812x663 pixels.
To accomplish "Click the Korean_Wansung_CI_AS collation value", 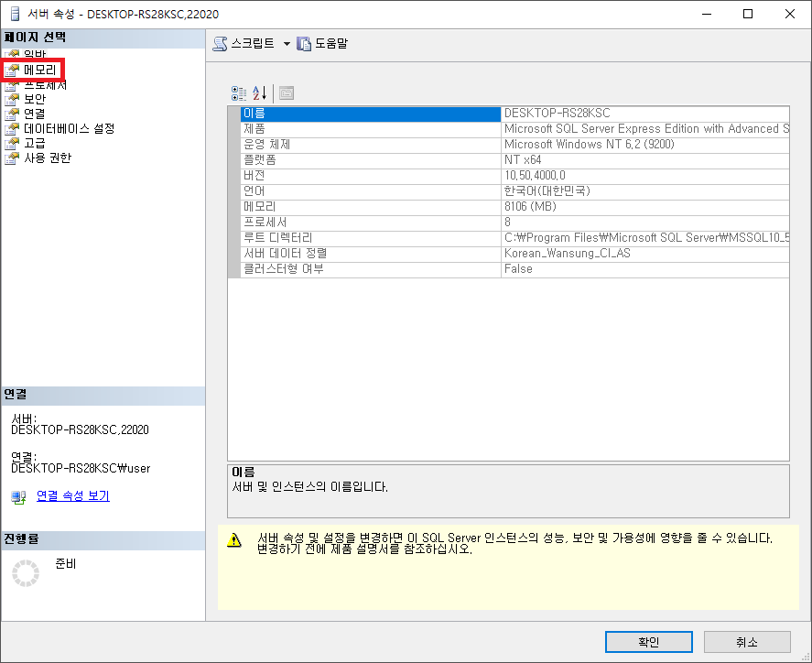I will coord(567,253).
